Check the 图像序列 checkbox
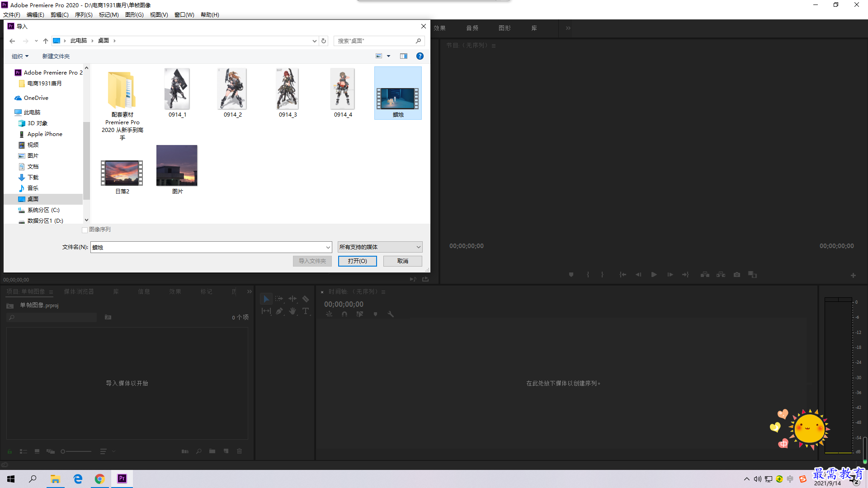Viewport: 868px width, 488px height. (85, 230)
